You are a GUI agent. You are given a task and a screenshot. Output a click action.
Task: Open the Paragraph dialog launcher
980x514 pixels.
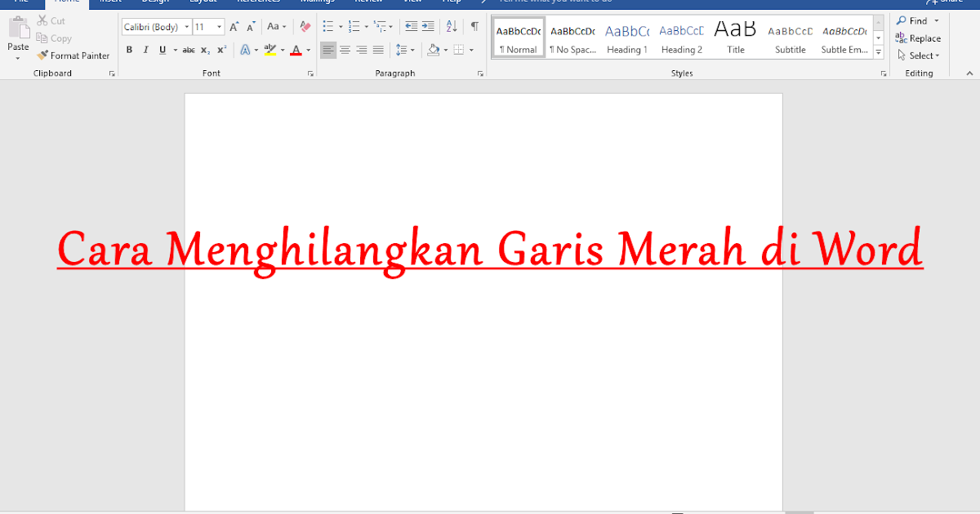[480, 73]
